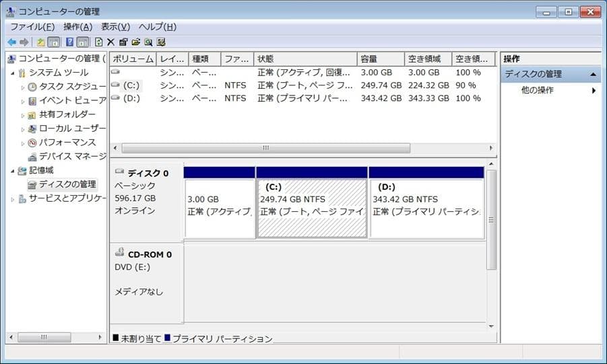Click the Properties icon in the toolbar
Image resolution: width=607 pixels, height=364 pixels.
click(x=123, y=42)
